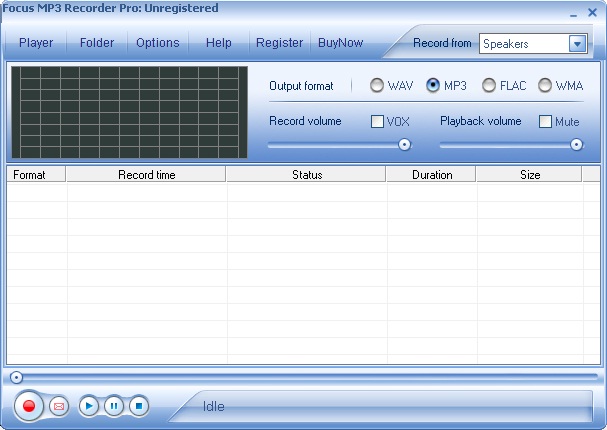Click the Register menu item
Screen dimensions: 607x430
279,43
